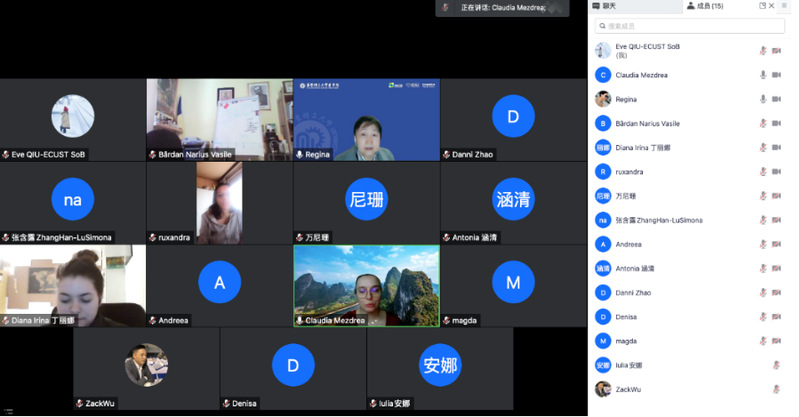Switch to the 聊天 chat tab
Screen dimensions: 799x417
(x=605, y=6)
